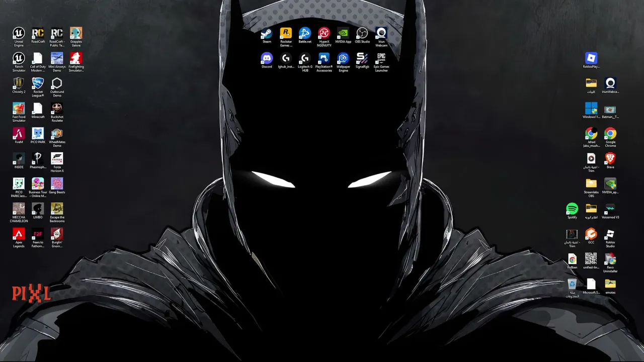
Task: Open the WheelMates Demo shortcut
Action: click(x=57, y=137)
